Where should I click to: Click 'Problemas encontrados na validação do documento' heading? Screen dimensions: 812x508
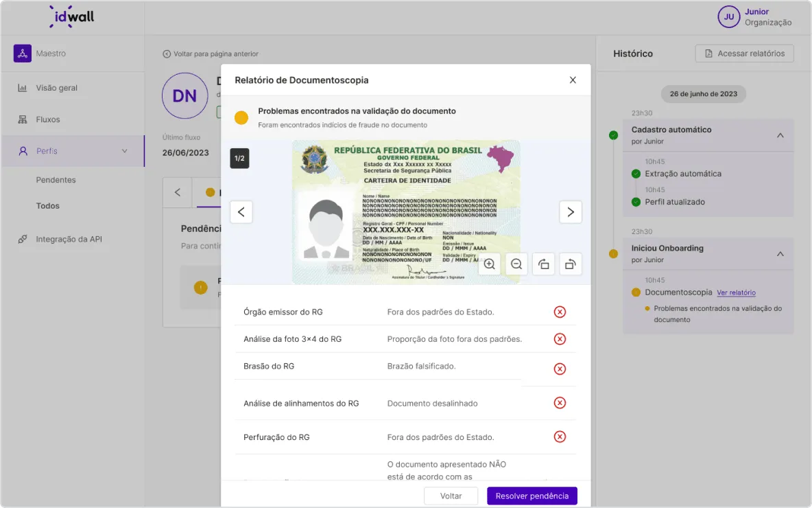pos(357,111)
